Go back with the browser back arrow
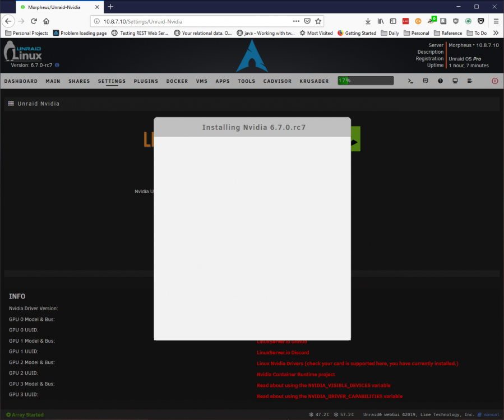Screen dimensions: 504x420 8,21
